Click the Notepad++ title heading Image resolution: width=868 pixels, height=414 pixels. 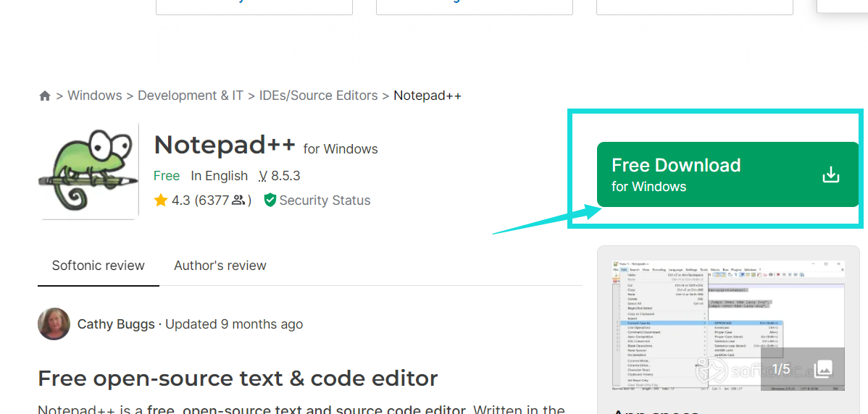(225, 145)
